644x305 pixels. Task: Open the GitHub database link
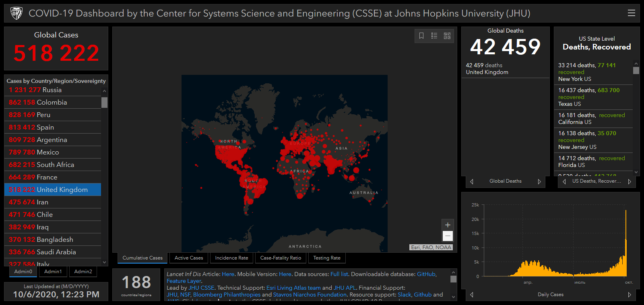[426, 274]
